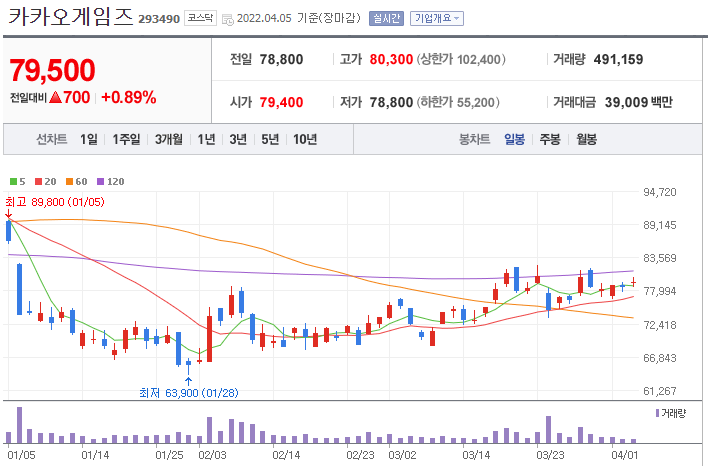Screen dimensions: 708x466
Task: Click the 03/23 date axis label
Action: (x=550, y=455)
